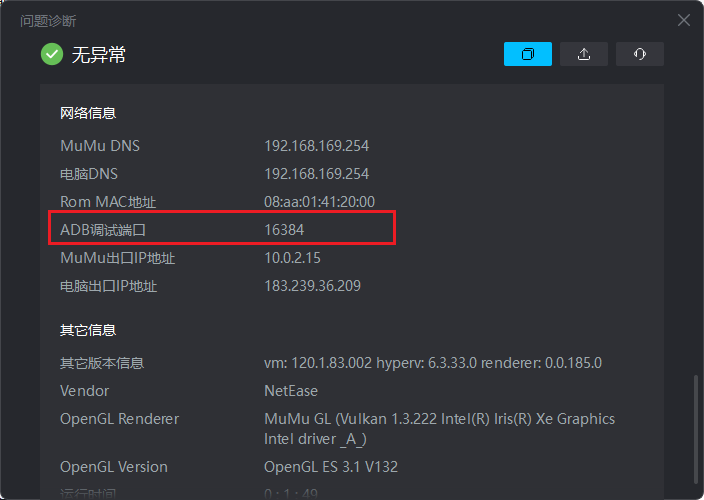Click the 网络信息 section heading
Viewport: 704px width, 500px height.
coord(88,113)
